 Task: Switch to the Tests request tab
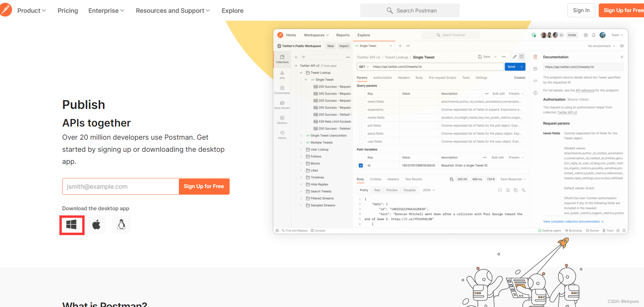click(x=466, y=78)
